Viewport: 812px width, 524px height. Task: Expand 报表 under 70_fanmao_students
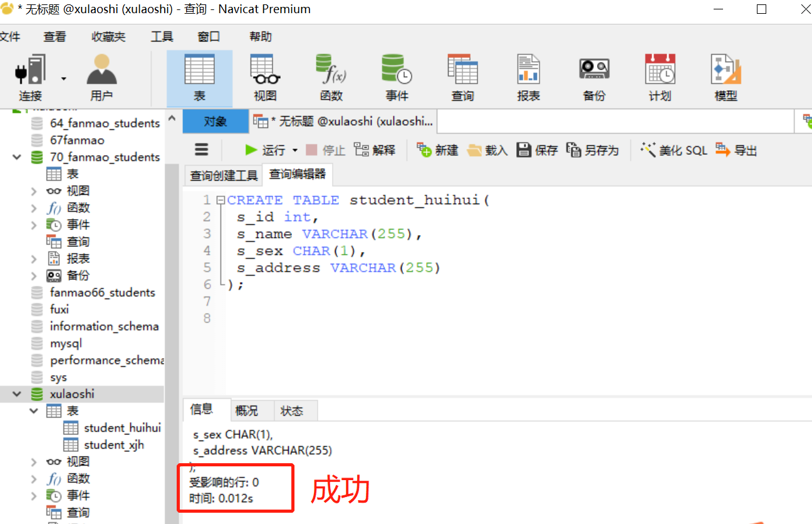(34, 259)
